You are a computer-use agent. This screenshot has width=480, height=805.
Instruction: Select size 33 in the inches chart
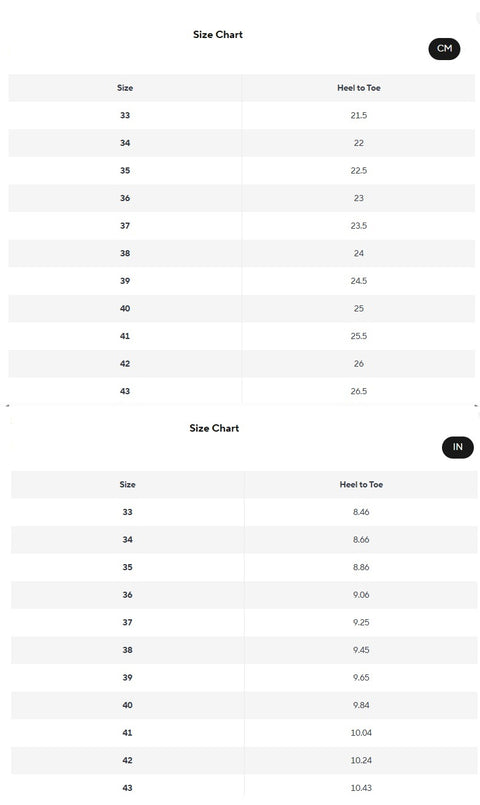(127, 512)
